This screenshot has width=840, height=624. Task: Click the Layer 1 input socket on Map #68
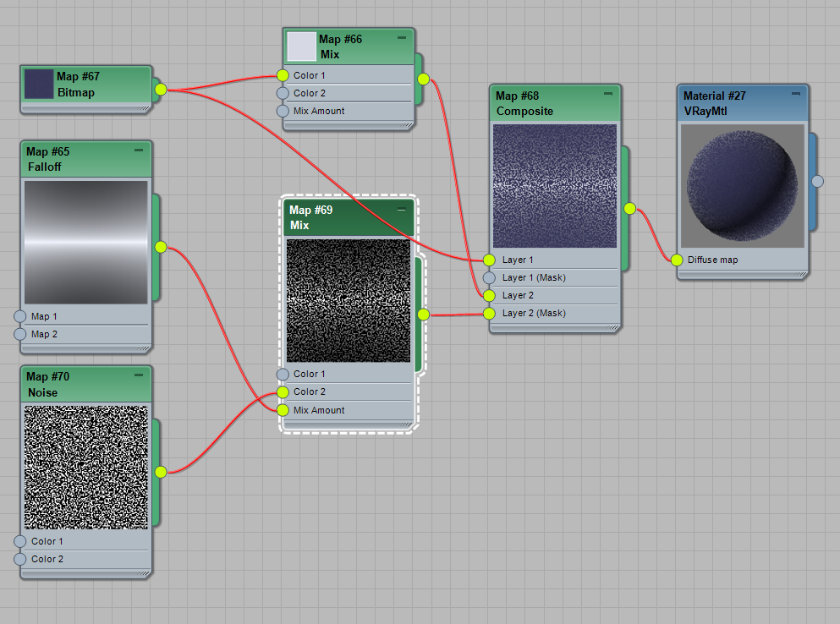(490, 260)
